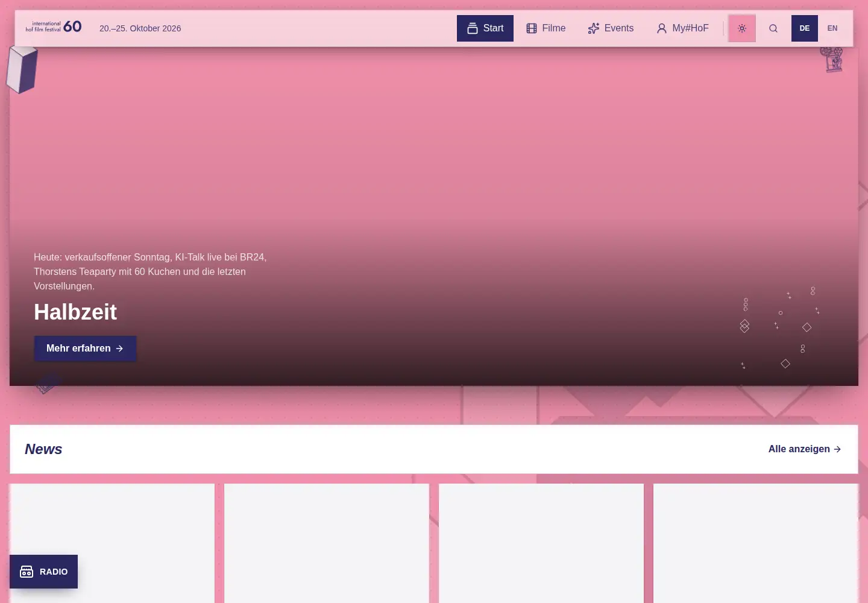Open the Events menu item

pyautogui.click(x=611, y=28)
